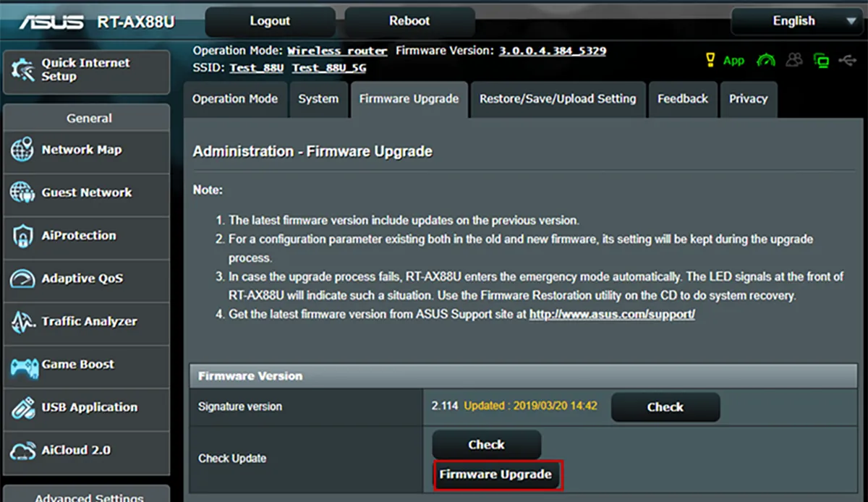Click the Signature version row label
This screenshot has height=502, width=868.
coord(240,407)
